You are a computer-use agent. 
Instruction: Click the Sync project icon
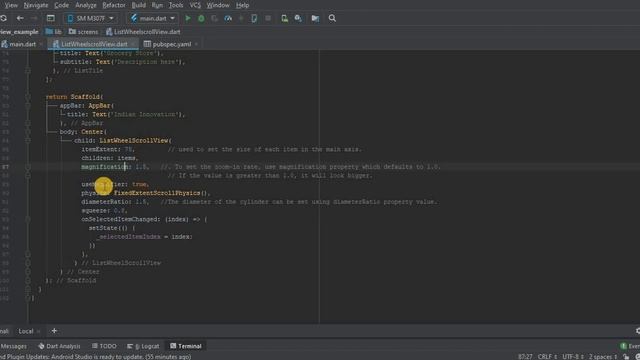tap(4, 18)
